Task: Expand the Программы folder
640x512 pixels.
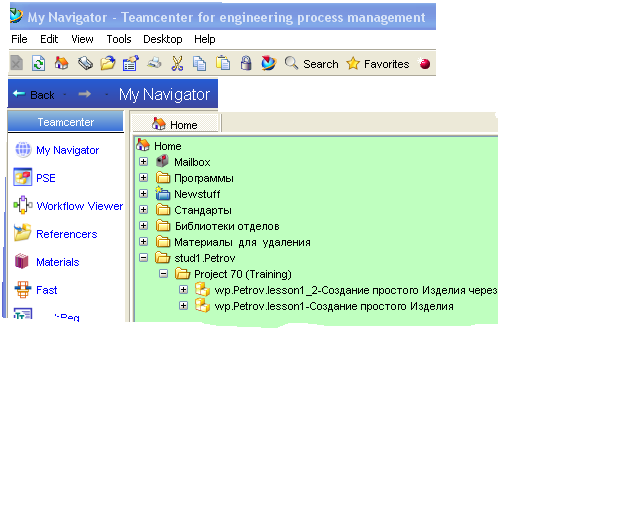Action: pos(143,178)
